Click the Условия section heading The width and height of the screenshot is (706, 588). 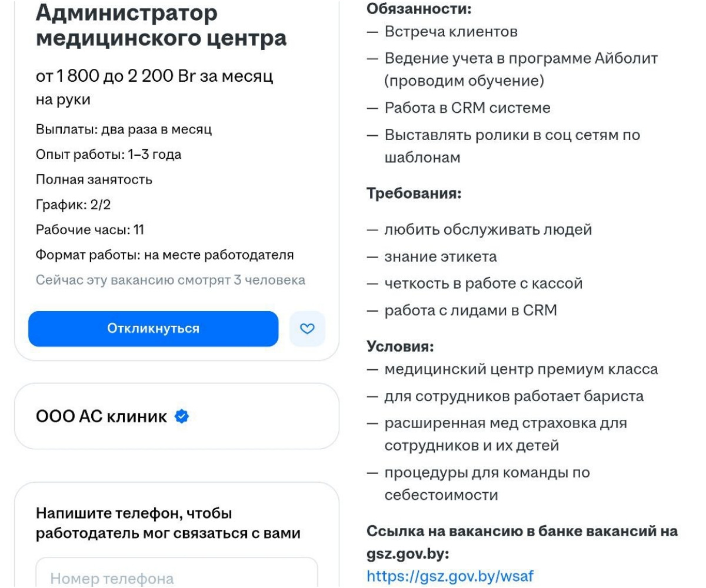pyautogui.click(x=400, y=347)
